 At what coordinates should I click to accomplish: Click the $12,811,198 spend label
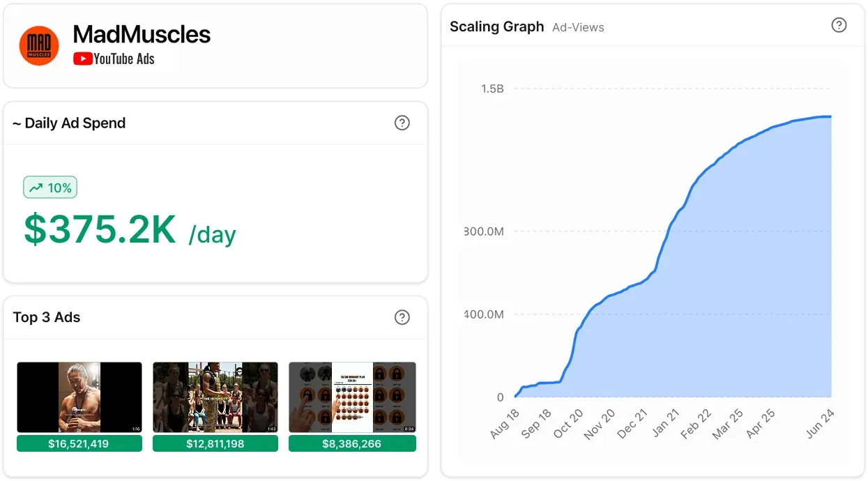(x=215, y=443)
